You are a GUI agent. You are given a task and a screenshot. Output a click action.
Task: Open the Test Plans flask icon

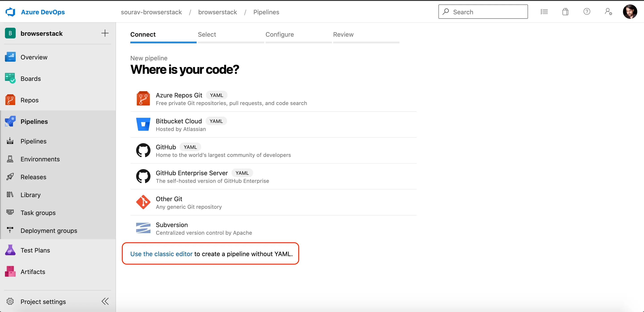click(10, 250)
